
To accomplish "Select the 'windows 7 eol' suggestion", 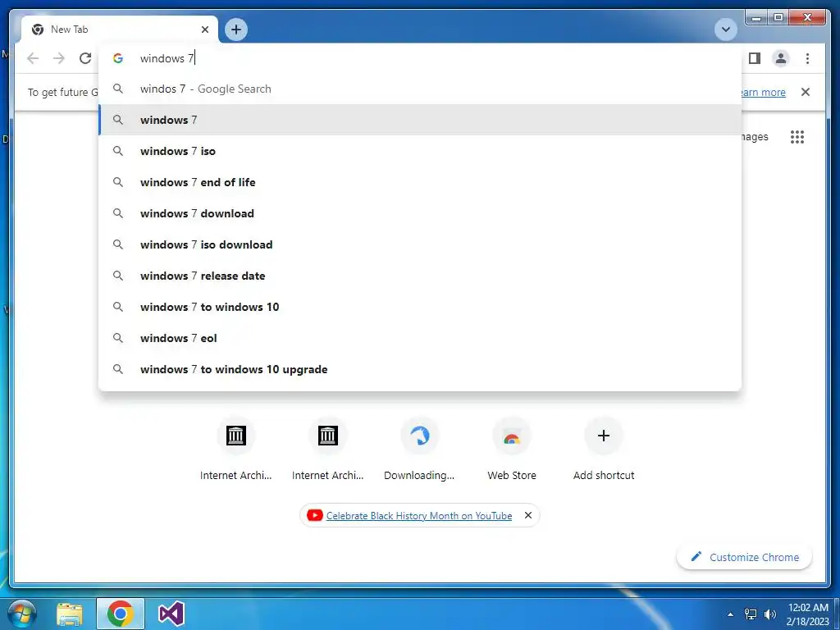I will point(420,338).
